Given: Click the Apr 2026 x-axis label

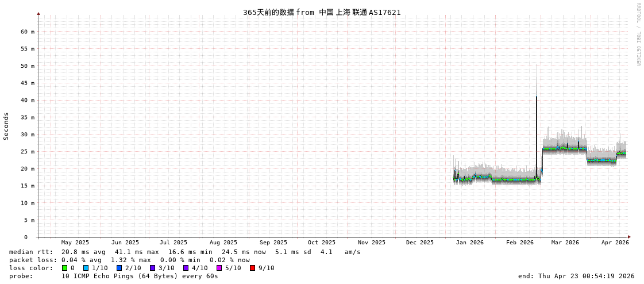Looking at the screenshot, I should click(615, 243).
